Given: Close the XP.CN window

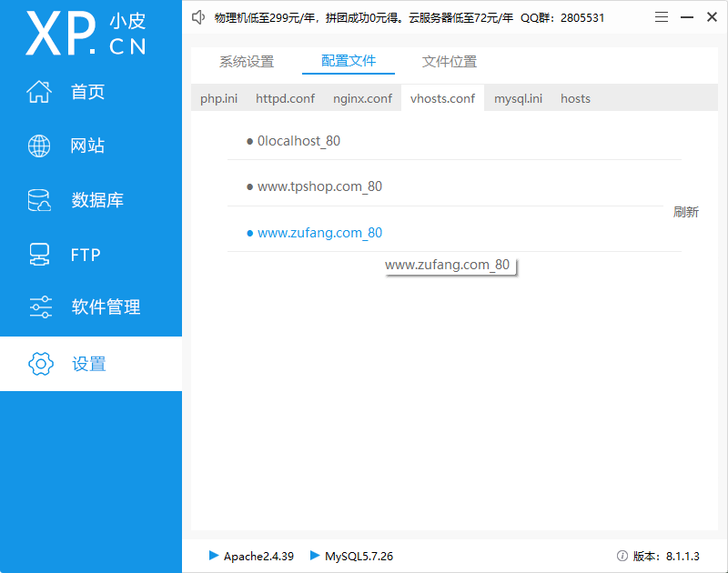Looking at the screenshot, I should (712, 16).
